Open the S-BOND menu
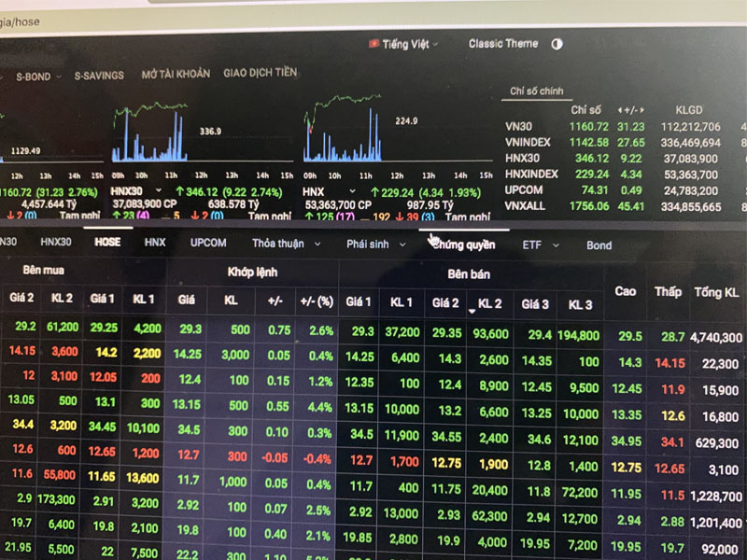Viewport: 747px width, 560px height. point(38,77)
